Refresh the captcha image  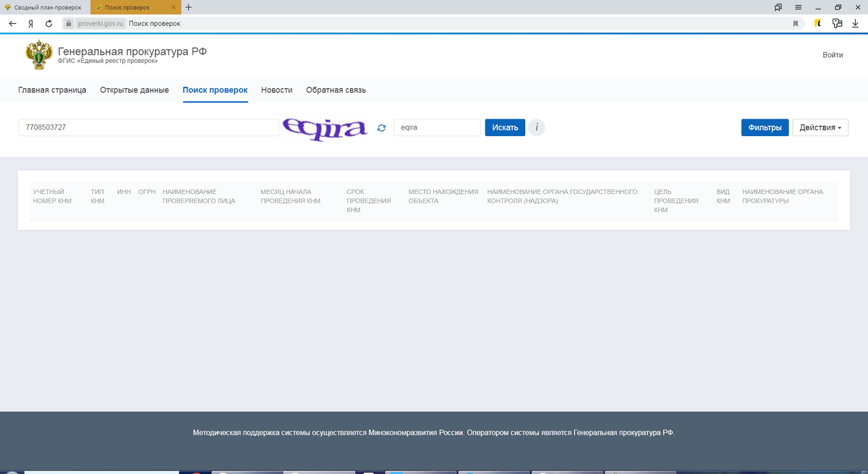pyautogui.click(x=381, y=127)
